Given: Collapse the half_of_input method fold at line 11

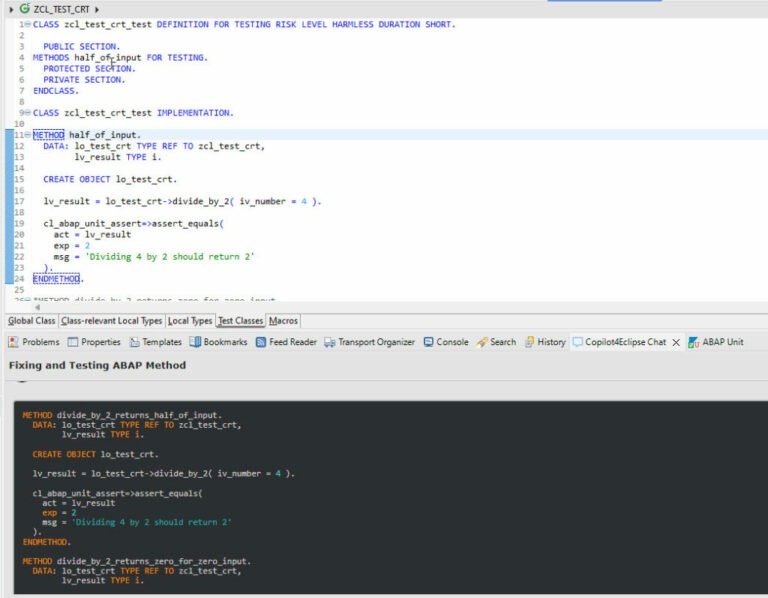Looking at the screenshot, I should click(28, 135).
